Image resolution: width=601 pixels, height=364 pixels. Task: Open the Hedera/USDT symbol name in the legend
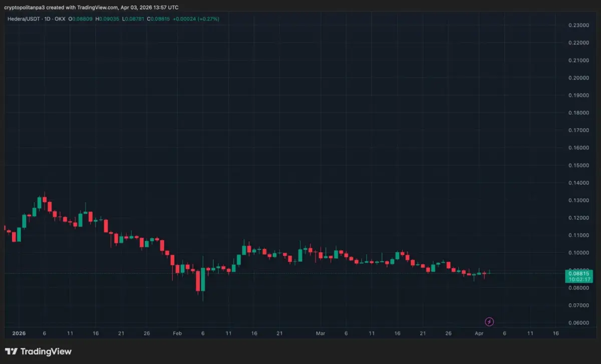click(x=25, y=19)
